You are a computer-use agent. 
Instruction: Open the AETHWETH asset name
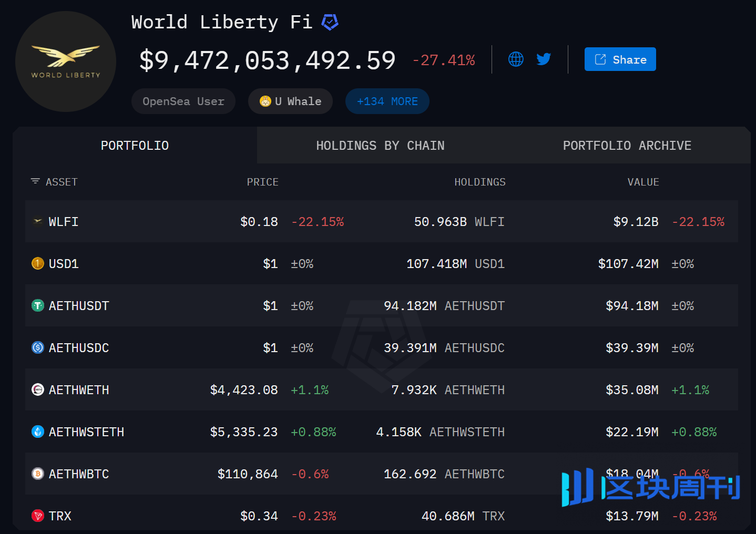coord(79,390)
